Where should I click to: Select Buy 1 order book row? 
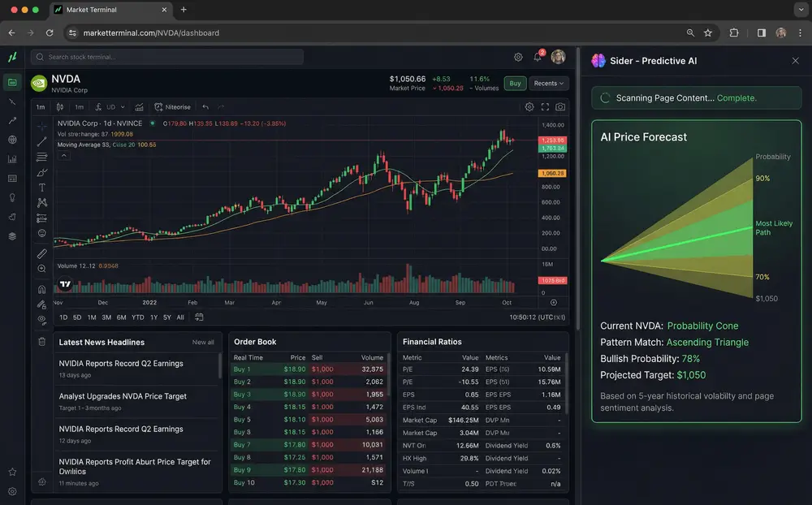point(309,369)
